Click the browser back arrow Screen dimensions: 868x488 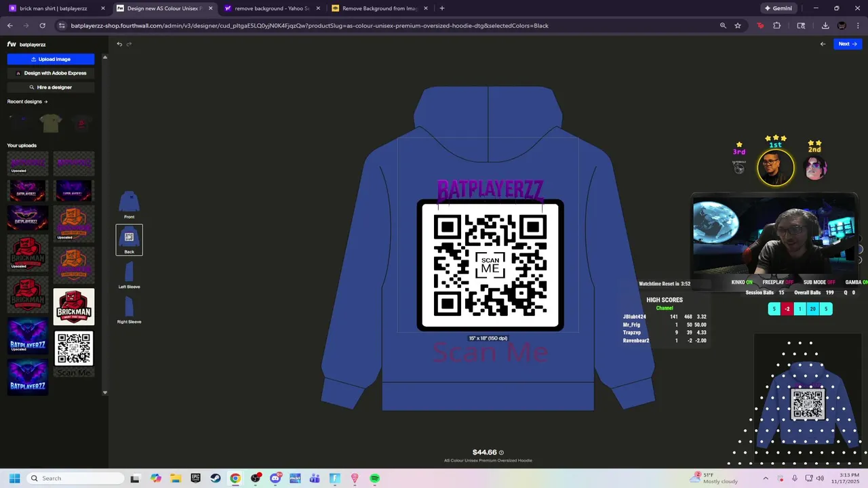pyautogui.click(x=9, y=26)
